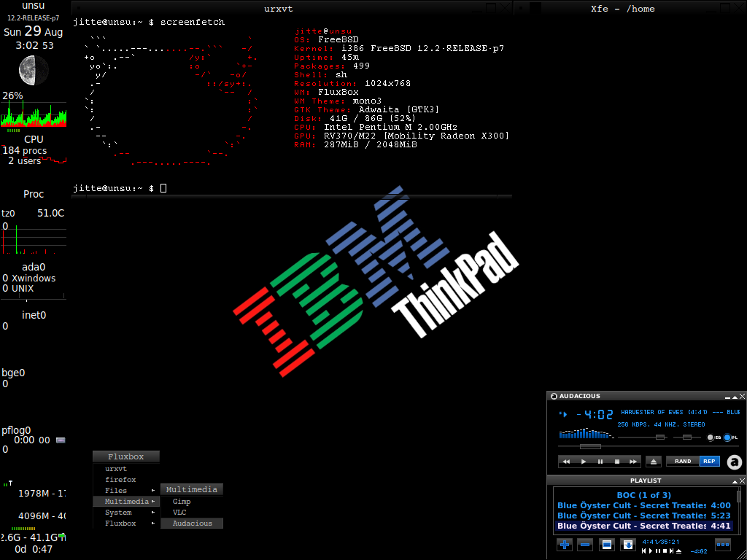Open Gimp from the Multimedia submenu

coord(182,502)
